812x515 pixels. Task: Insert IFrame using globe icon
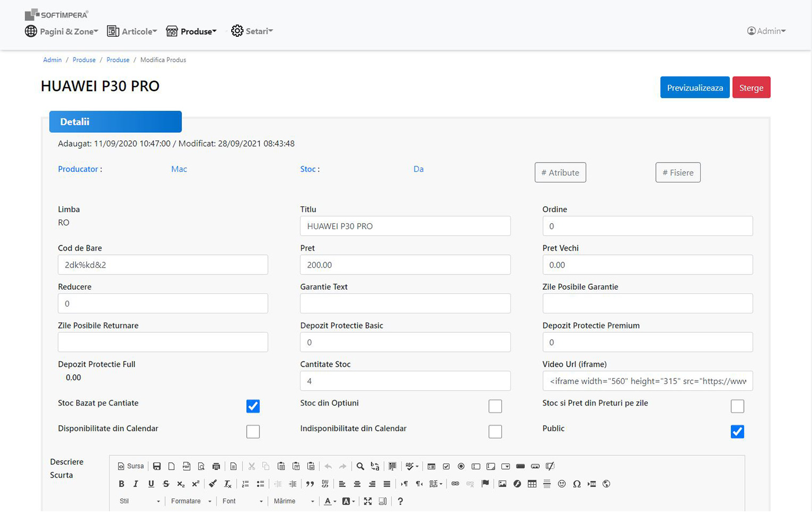(606, 484)
